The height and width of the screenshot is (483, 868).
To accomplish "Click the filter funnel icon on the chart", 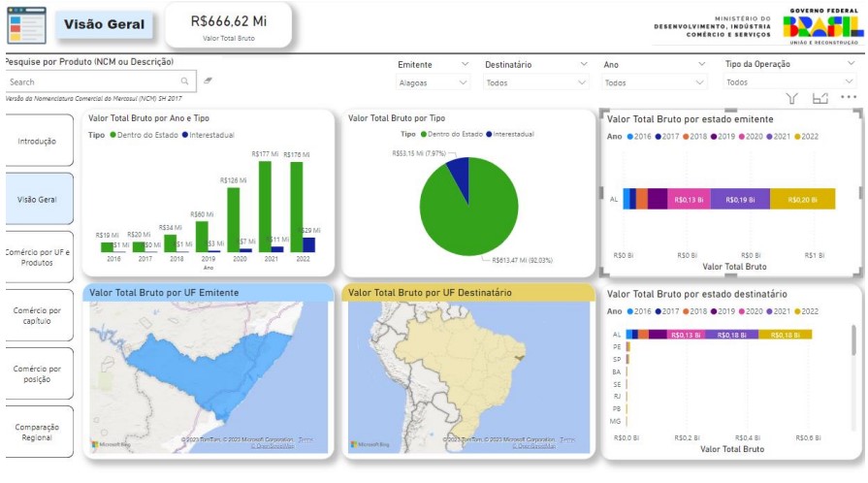I will (x=791, y=98).
